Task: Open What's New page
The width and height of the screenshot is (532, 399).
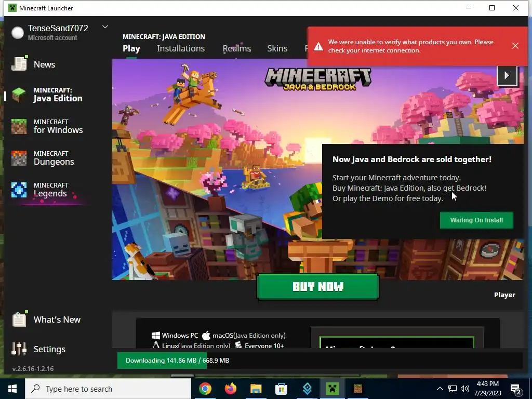Action: click(46, 320)
